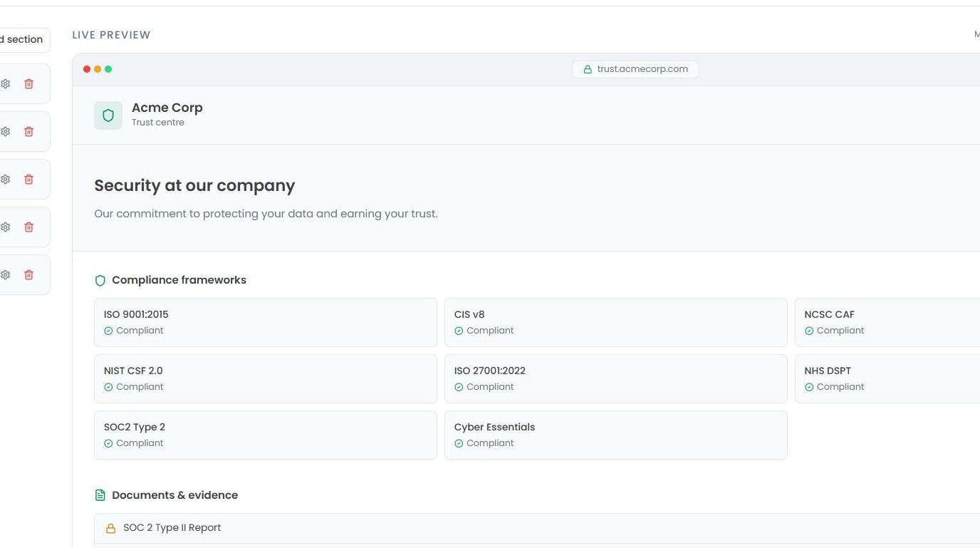The width and height of the screenshot is (980, 548).
Task: Click the compliant checkmark under ISO 27001:2022
Action: tap(459, 388)
